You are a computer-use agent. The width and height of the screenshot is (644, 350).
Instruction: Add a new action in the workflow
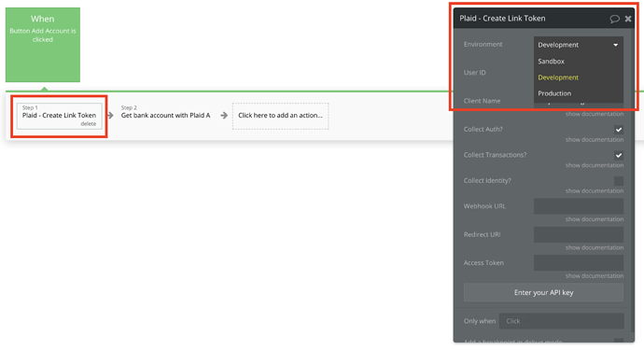point(280,116)
